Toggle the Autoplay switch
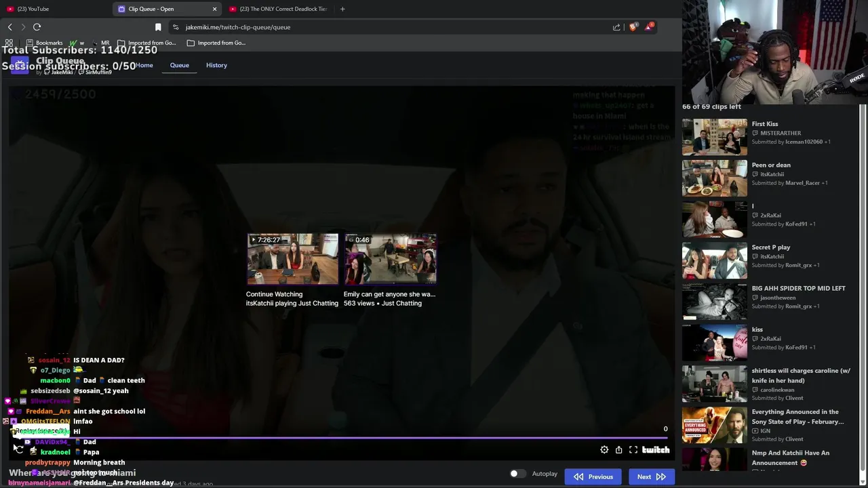868x488 pixels. point(517,474)
